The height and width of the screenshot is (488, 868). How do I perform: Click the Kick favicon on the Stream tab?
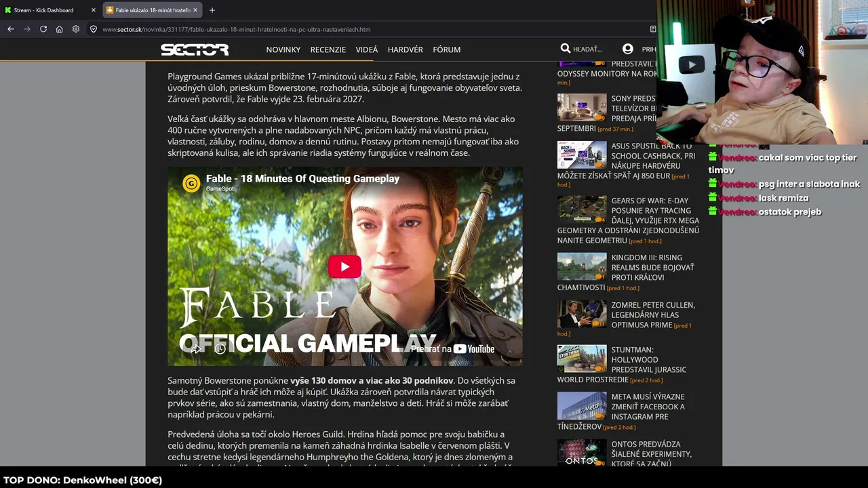[7, 10]
